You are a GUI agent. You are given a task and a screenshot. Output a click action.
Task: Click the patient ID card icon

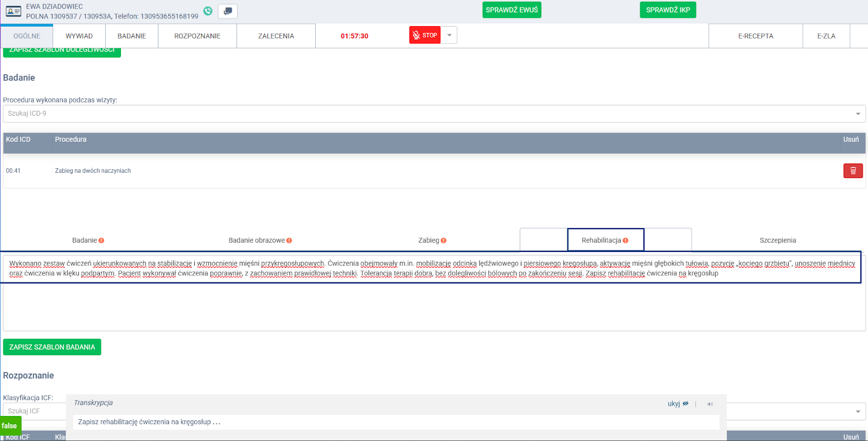(x=14, y=11)
